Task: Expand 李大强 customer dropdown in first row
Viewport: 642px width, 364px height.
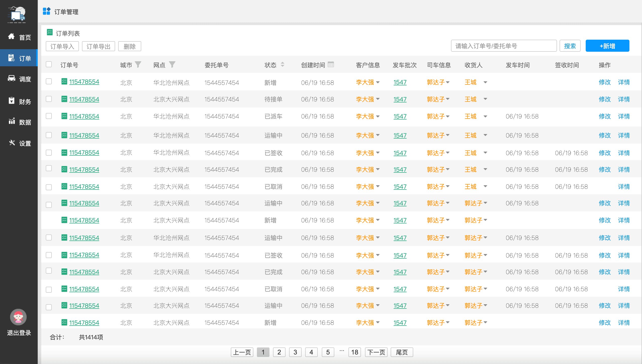Action: click(378, 82)
